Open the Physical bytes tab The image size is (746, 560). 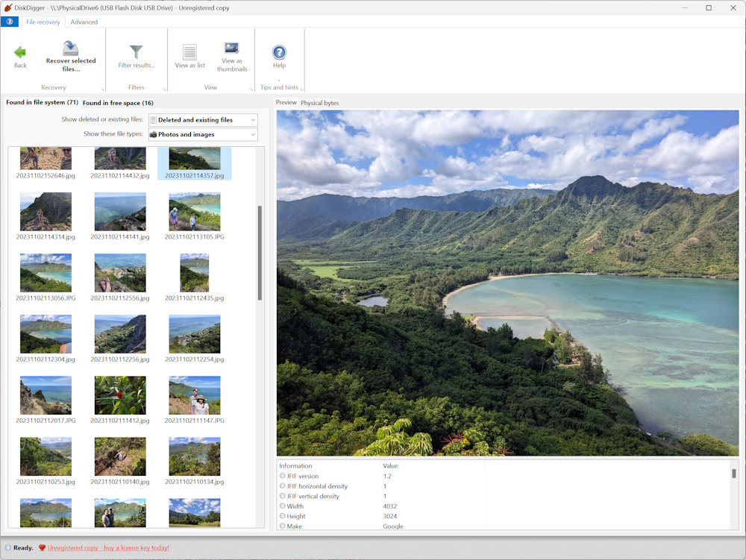click(x=319, y=103)
